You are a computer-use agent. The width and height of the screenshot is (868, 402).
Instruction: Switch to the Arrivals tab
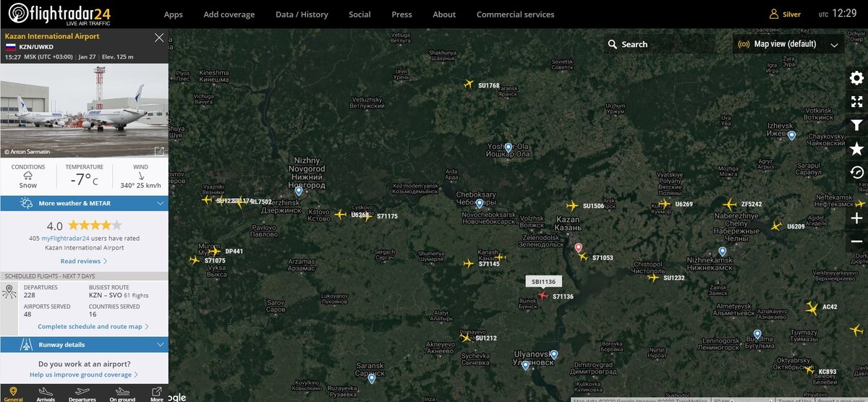(x=46, y=394)
